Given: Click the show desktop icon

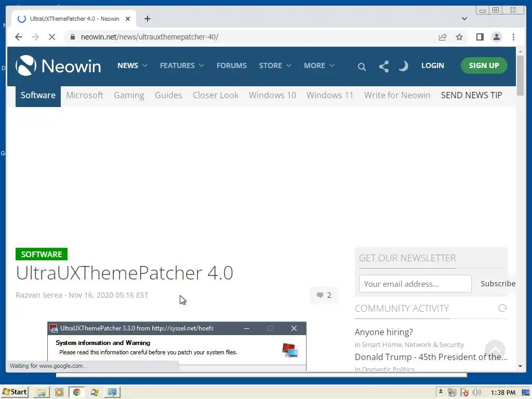Looking at the screenshot, I should click(526, 393).
